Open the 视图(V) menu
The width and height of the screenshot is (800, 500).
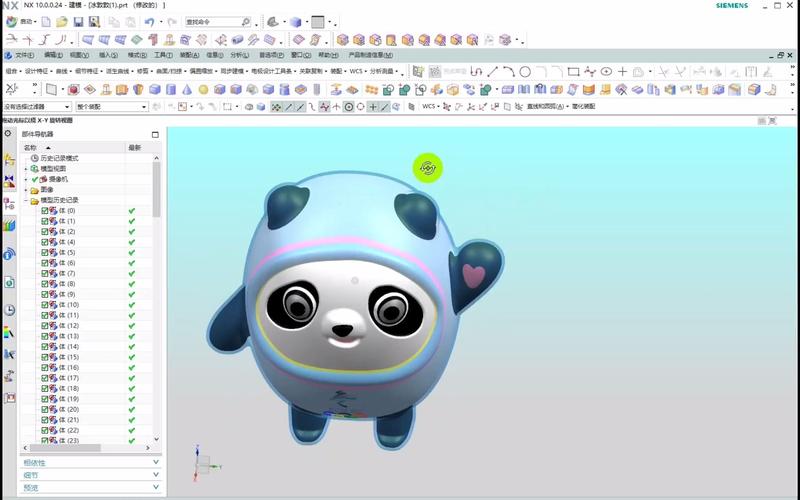pos(79,55)
